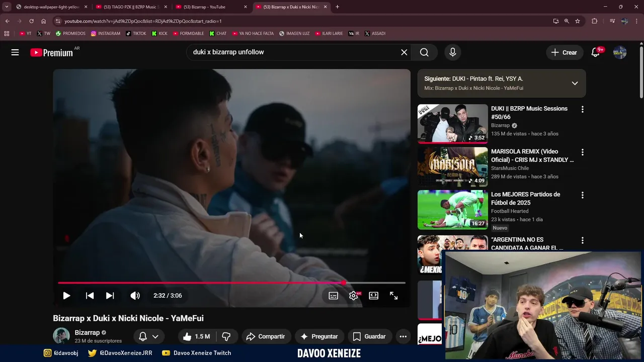Enter fullscreen mode
The height and width of the screenshot is (362, 644).
click(394, 296)
